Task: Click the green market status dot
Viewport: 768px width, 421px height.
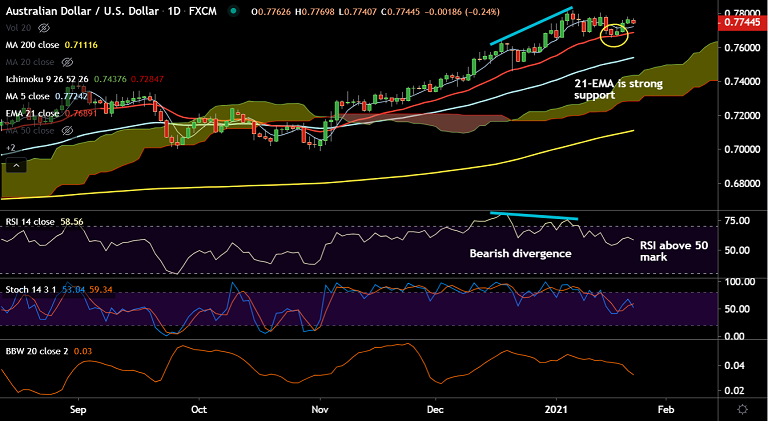Action: pyautogui.click(x=234, y=11)
